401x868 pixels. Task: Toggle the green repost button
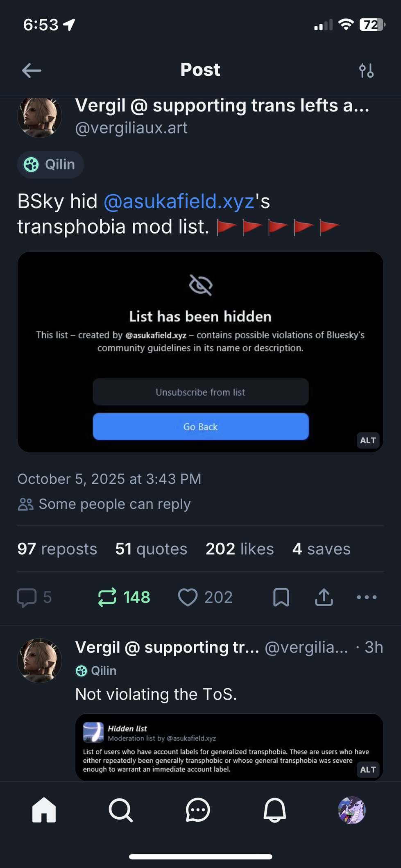108,597
